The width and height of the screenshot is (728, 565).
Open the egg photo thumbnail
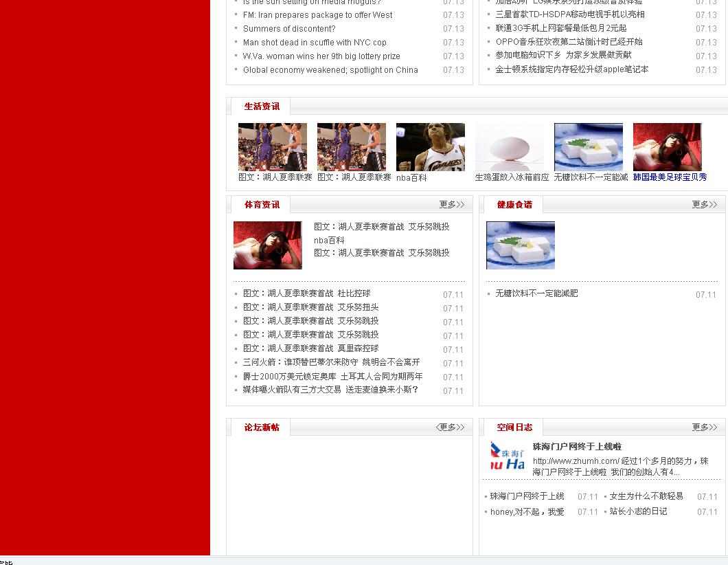[510, 147]
